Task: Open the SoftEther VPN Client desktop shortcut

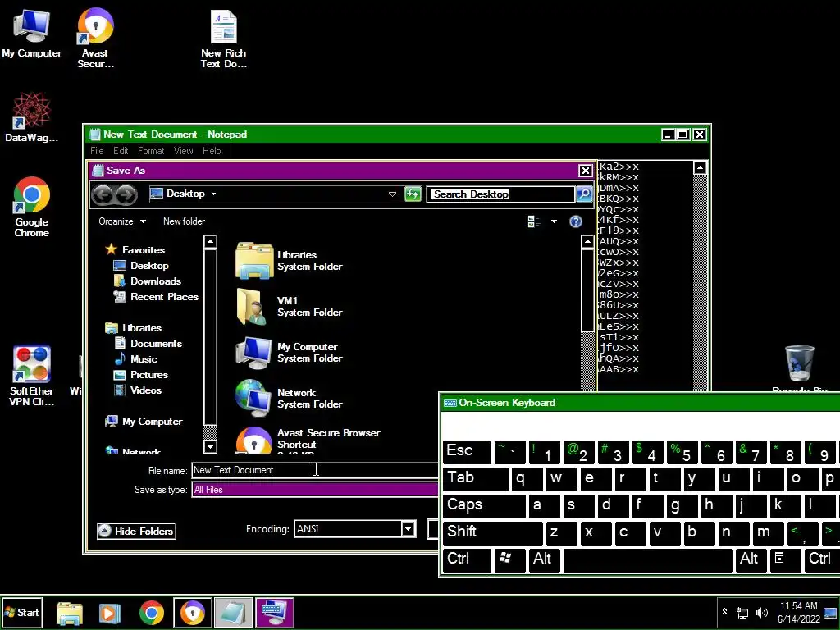Action: click(x=32, y=376)
